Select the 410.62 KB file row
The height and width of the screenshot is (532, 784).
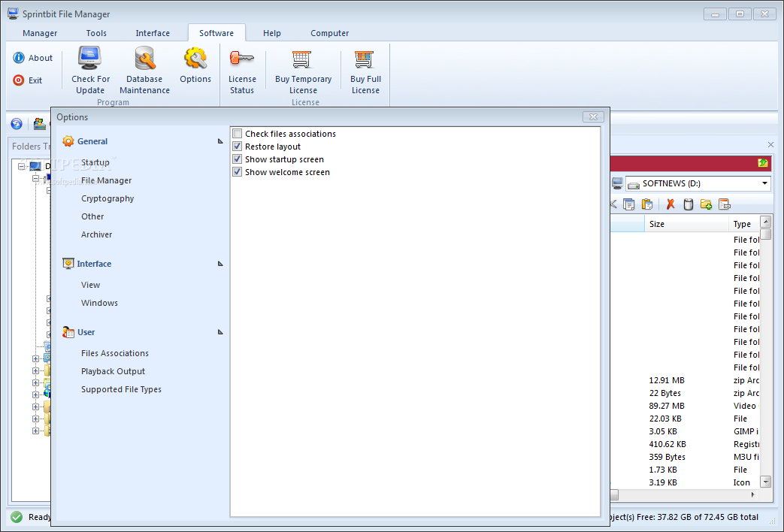[685, 444]
